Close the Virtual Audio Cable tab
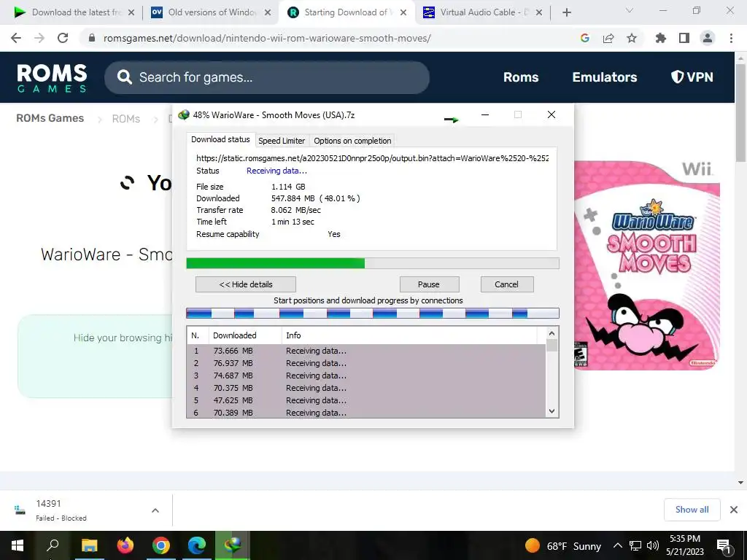Image resolution: width=747 pixels, height=560 pixels. tap(539, 12)
